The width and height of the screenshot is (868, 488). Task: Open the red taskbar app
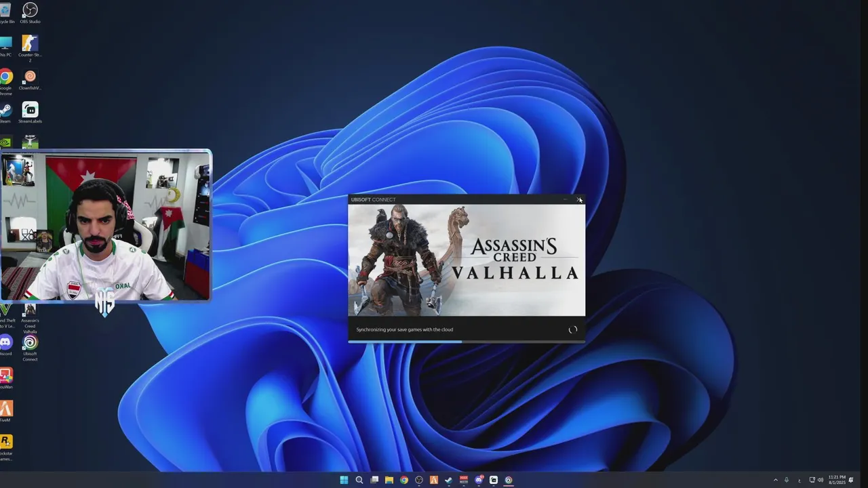point(464,480)
